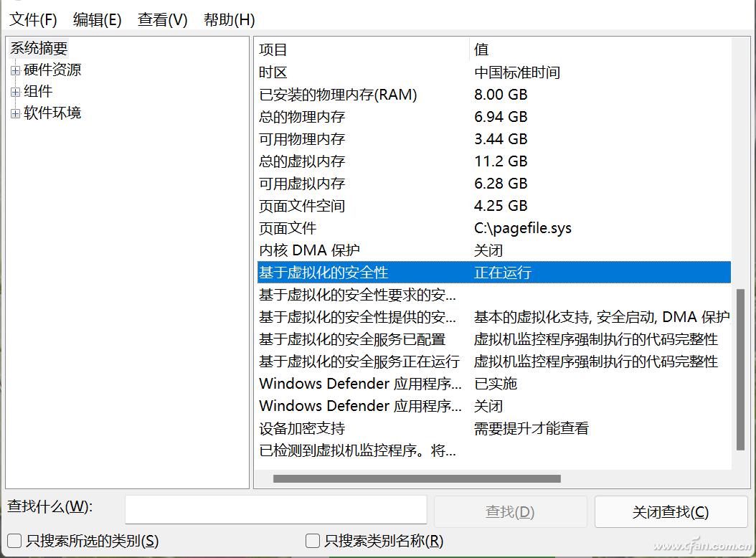Expand the 硬件资源 tree node

pyautogui.click(x=15, y=70)
